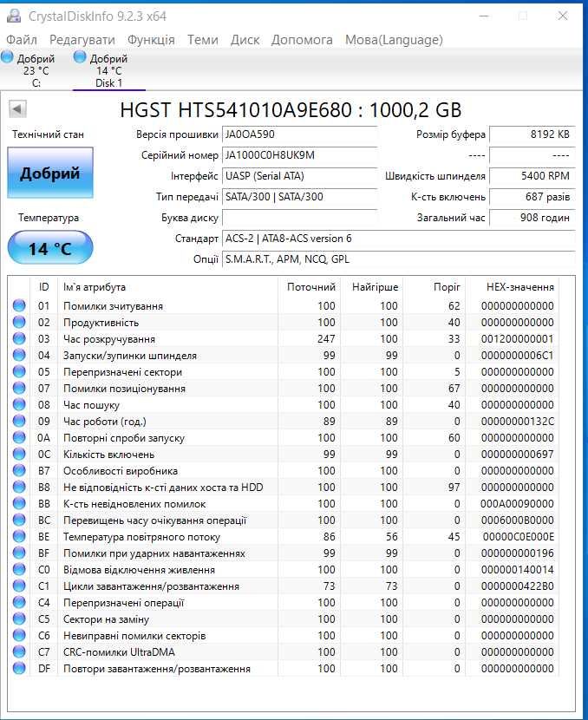Click status orb of attribute C0 row
The image size is (588, 720).
click(19, 569)
